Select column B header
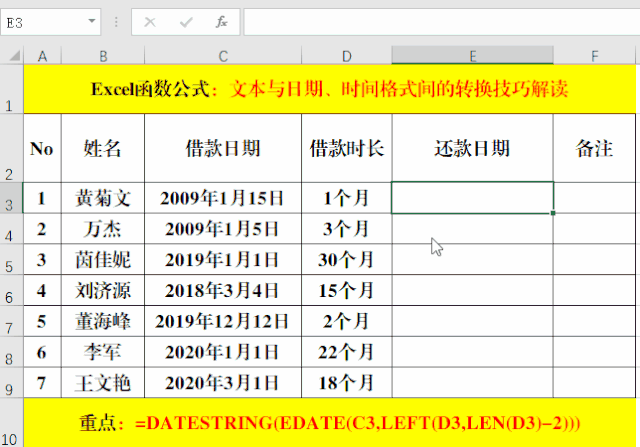Viewport: 640px width, 447px height. tap(103, 56)
